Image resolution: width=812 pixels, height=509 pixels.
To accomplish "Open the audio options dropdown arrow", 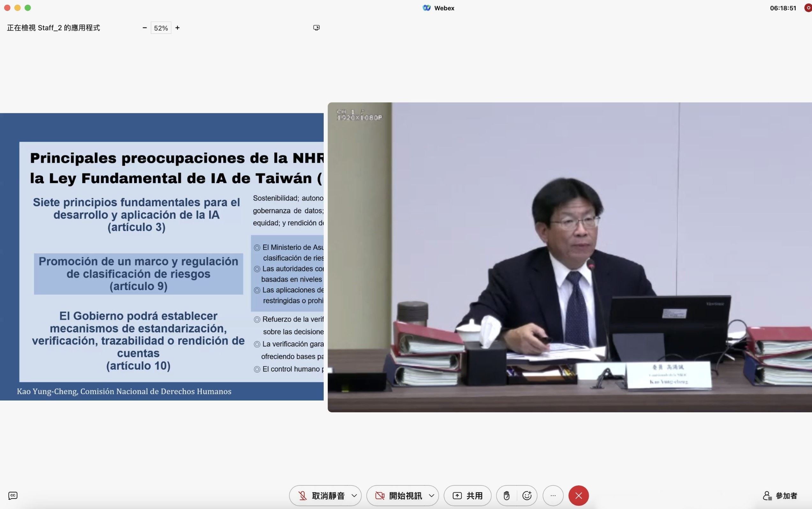I will tap(354, 496).
